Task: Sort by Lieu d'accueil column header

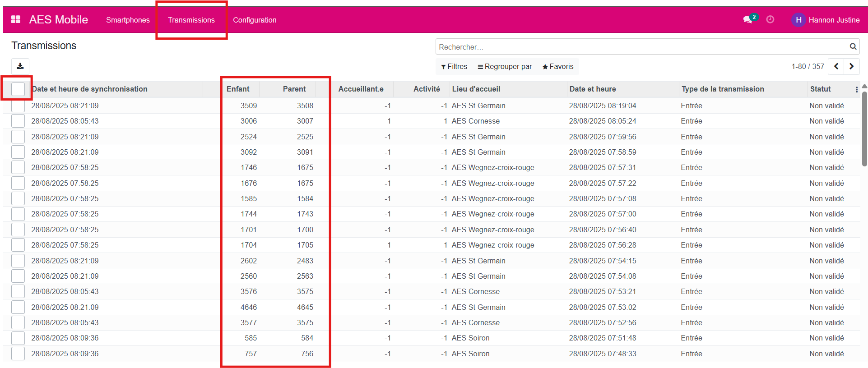Action: click(x=476, y=89)
